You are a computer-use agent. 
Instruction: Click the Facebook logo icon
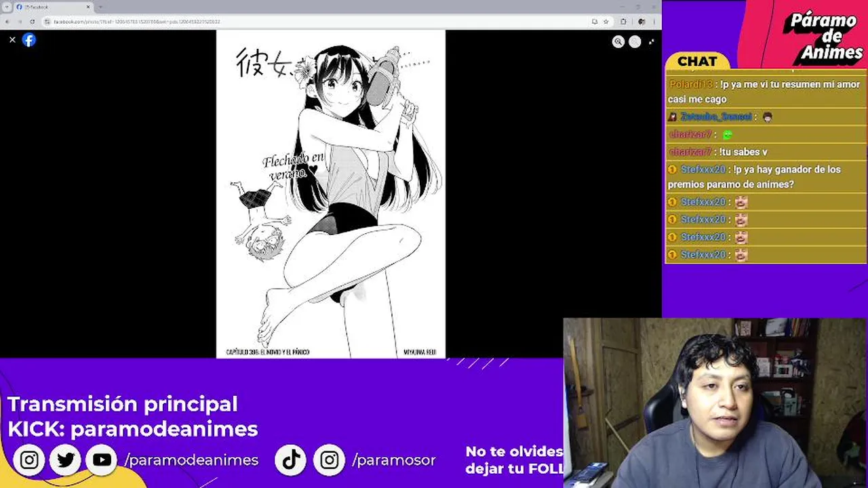(28, 40)
